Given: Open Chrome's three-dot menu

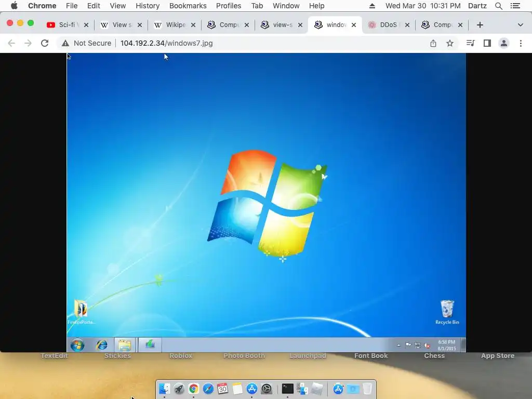Looking at the screenshot, I should tap(521, 43).
